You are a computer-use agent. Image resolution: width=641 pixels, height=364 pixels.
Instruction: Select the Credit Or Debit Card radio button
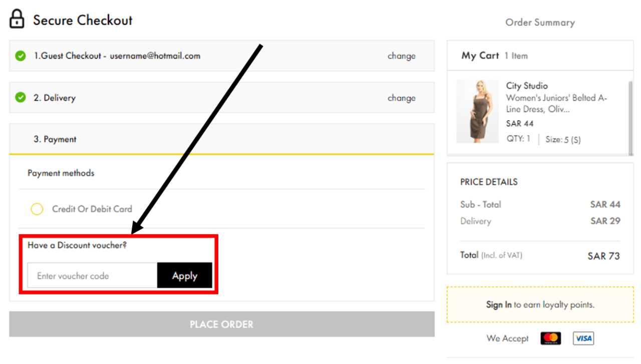[x=37, y=209]
